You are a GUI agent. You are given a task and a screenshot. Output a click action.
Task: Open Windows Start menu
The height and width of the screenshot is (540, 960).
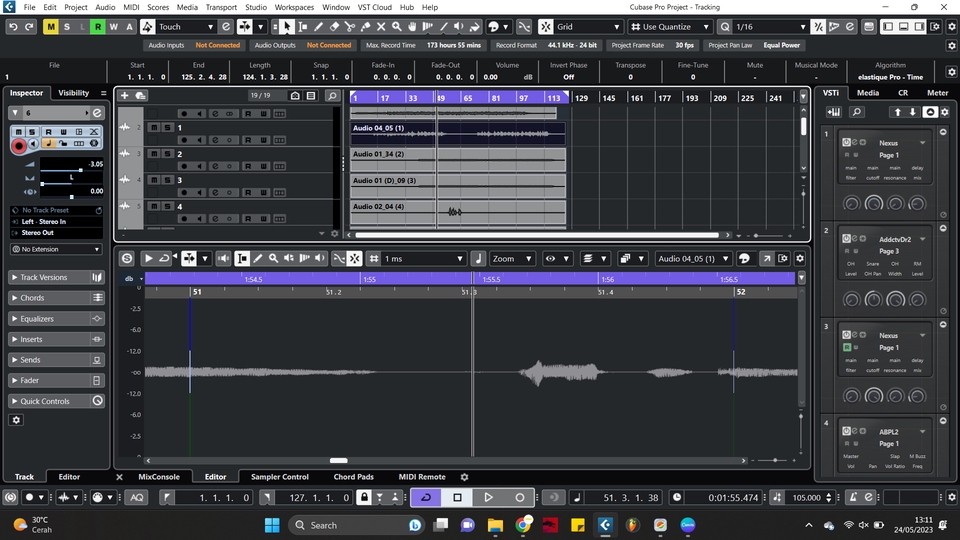click(272, 525)
